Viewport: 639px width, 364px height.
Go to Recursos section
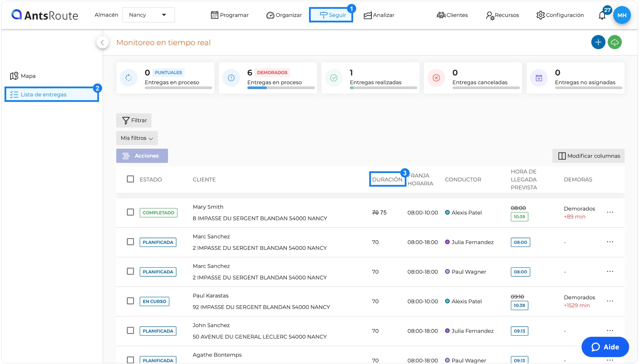click(x=502, y=15)
